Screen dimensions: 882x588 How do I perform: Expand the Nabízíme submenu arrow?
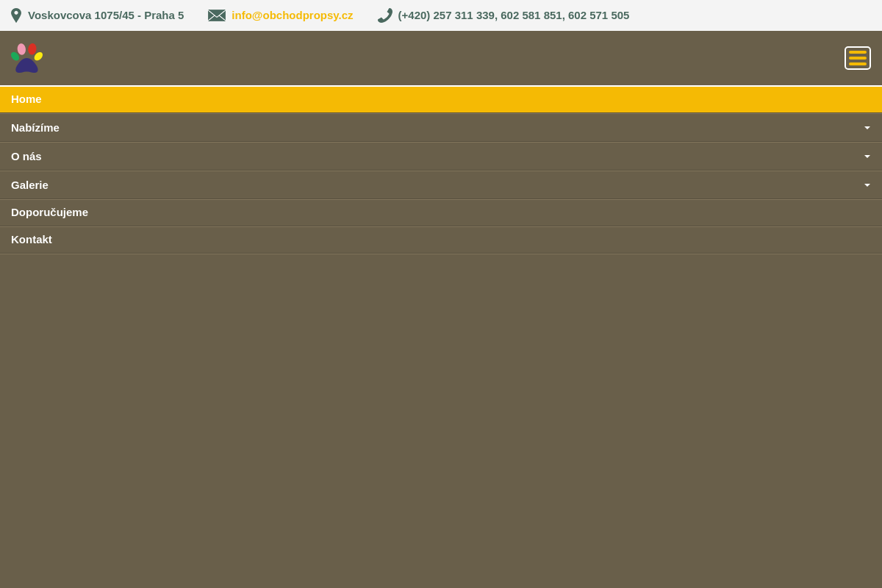click(867, 128)
